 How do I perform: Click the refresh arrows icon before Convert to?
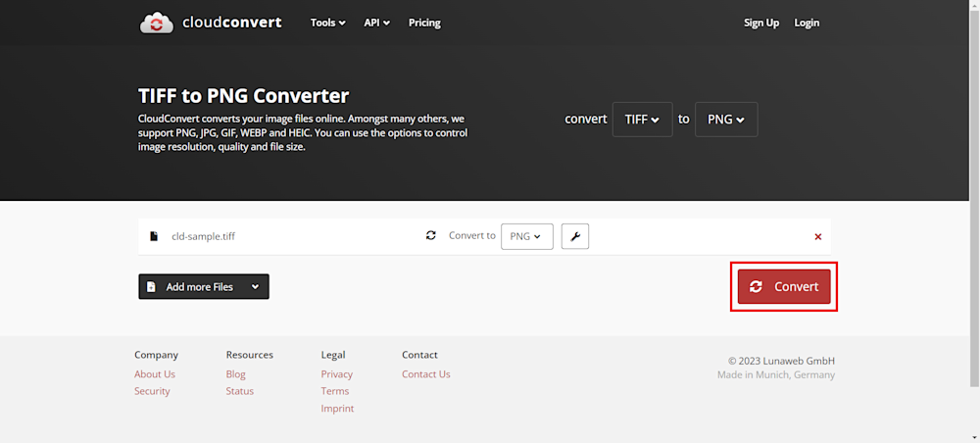point(430,235)
